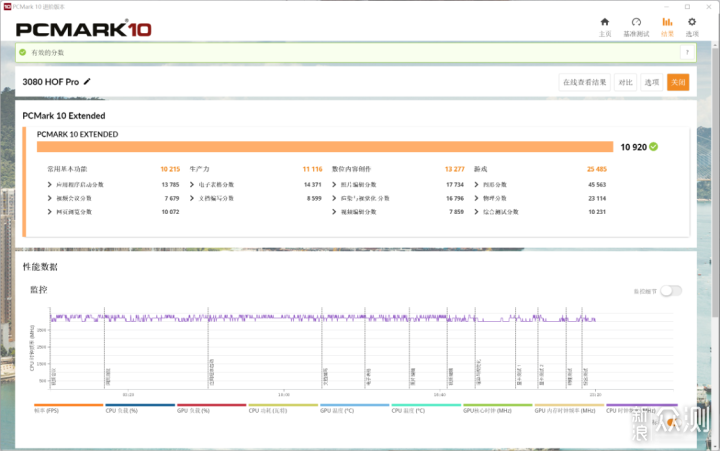Toggle the CPU 负载 (%) chart legend
Viewport: 720px width, 451px height.
tap(140, 408)
